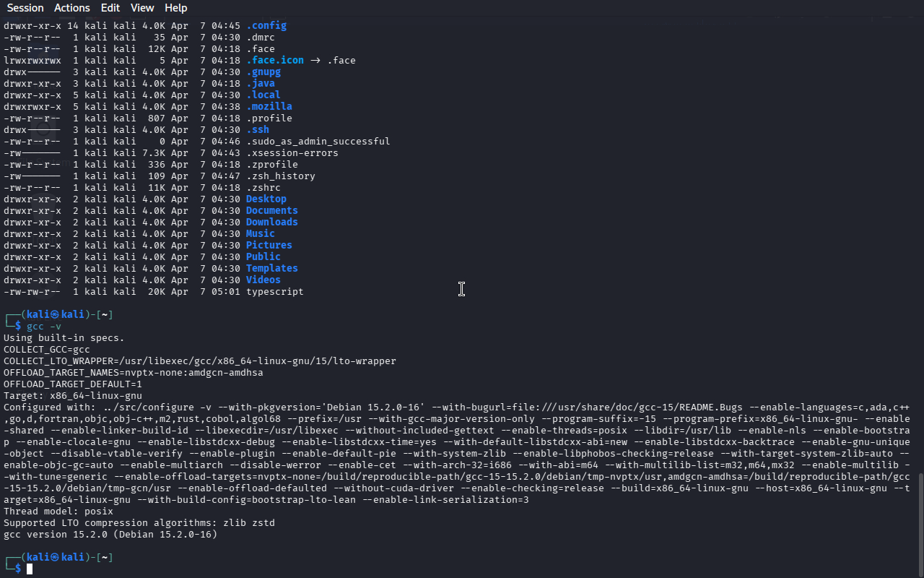Click the .face.icon symlink entry
This screenshot has height=578, width=924.
pos(274,61)
